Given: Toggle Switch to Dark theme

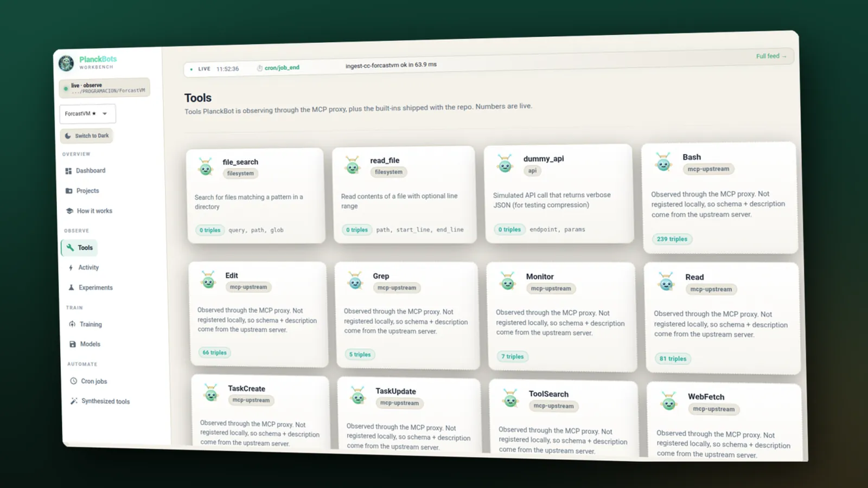Looking at the screenshot, I should pos(87,136).
